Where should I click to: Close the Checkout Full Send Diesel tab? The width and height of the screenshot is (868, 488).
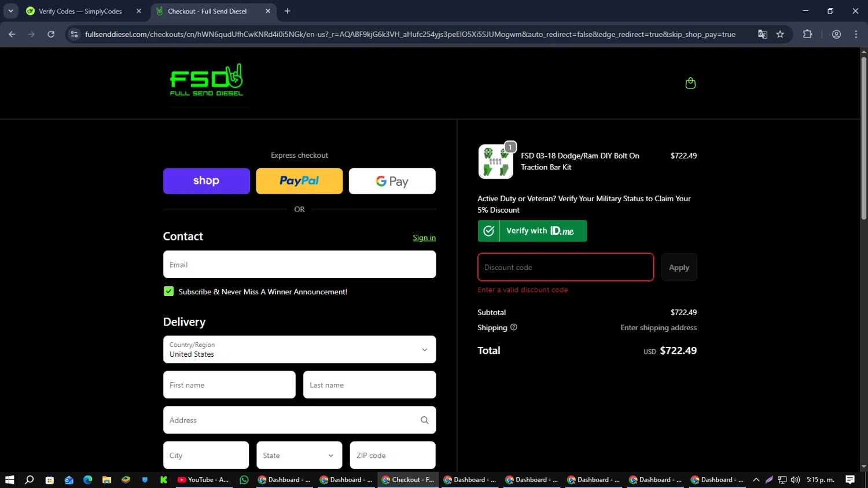[x=268, y=11]
